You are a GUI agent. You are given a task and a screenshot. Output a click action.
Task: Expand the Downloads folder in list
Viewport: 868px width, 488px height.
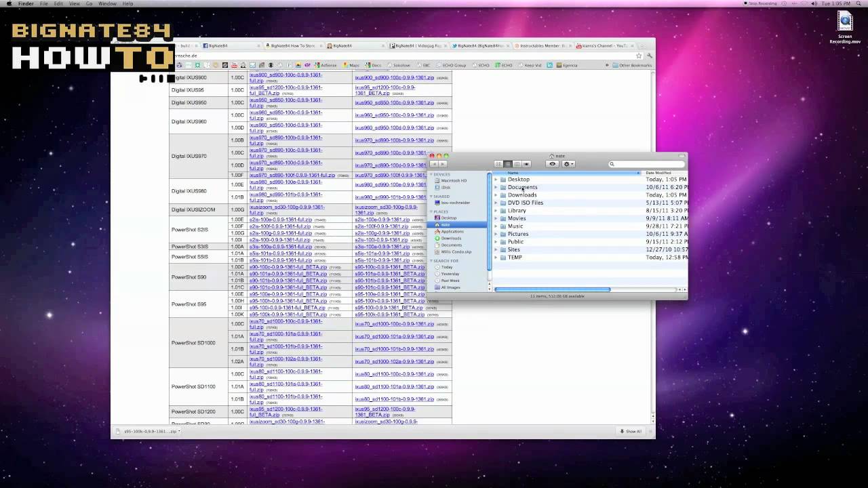[496, 195]
